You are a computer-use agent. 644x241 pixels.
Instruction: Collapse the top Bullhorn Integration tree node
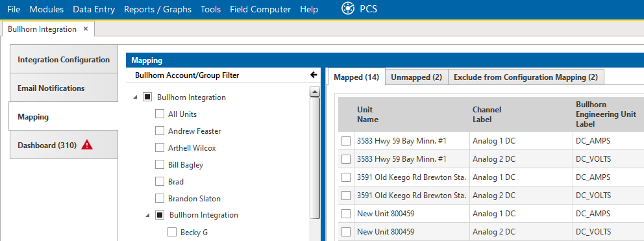(135, 98)
